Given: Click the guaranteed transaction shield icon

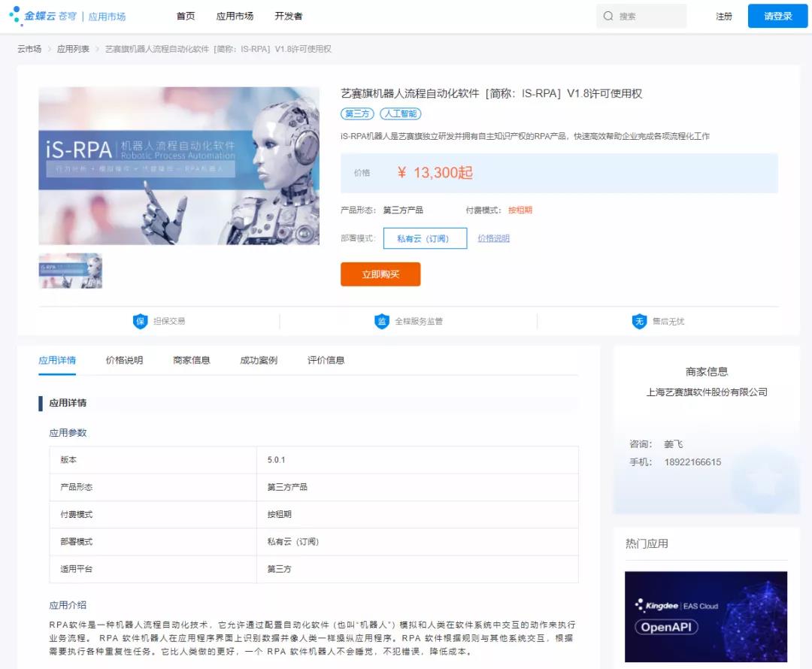Looking at the screenshot, I should [x=141, y=322].
